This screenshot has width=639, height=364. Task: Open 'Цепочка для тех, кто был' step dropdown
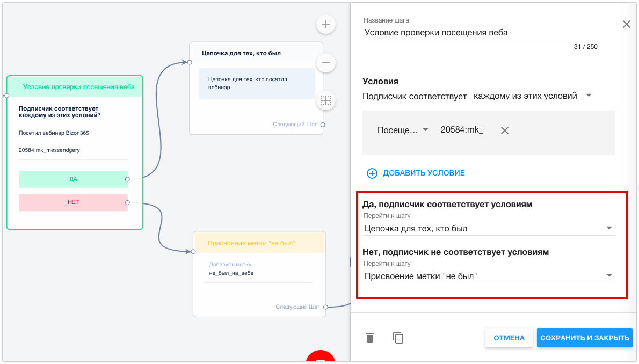click(489, 228)
